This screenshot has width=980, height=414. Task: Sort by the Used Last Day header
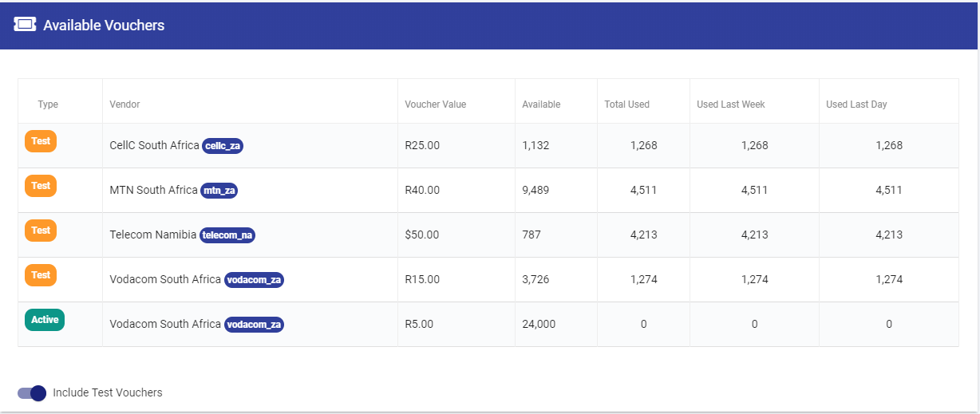tap(856, 104)
